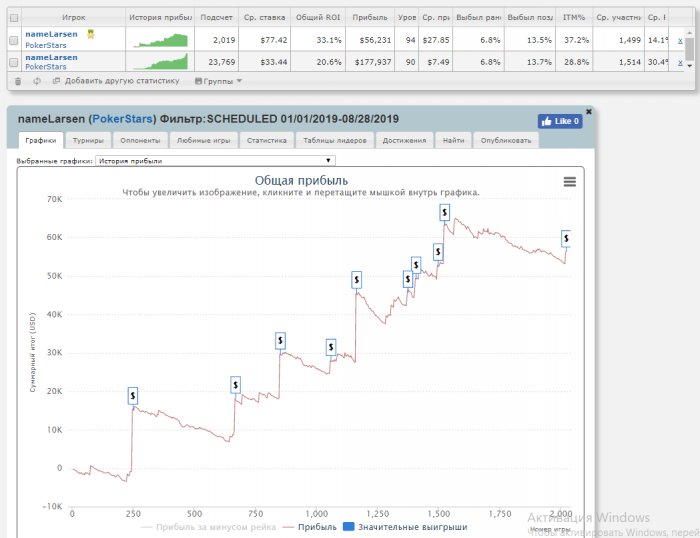Go to the Достижения tab
This screenshot has height=538, width=700.
coord(404,140)
